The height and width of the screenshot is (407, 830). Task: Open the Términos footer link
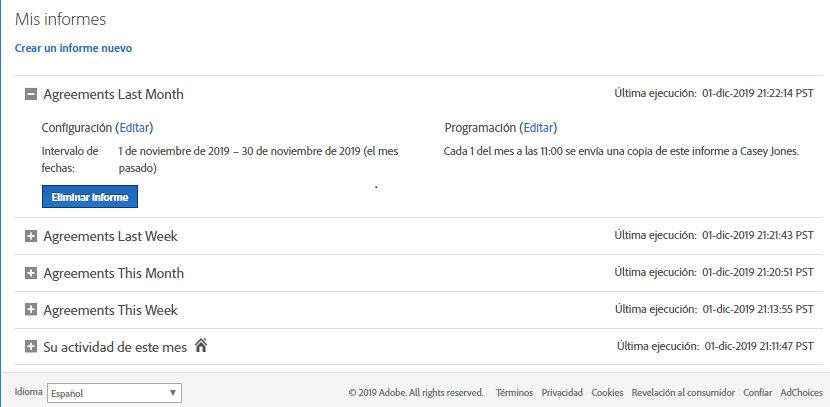515,393
